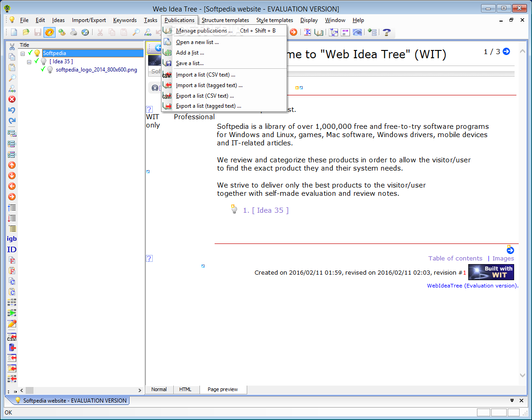The height and width of the screenshot is (420, 532).
Task: Select softpedia_logo_2014_800x600.png in tree
Action: [96, 70]
